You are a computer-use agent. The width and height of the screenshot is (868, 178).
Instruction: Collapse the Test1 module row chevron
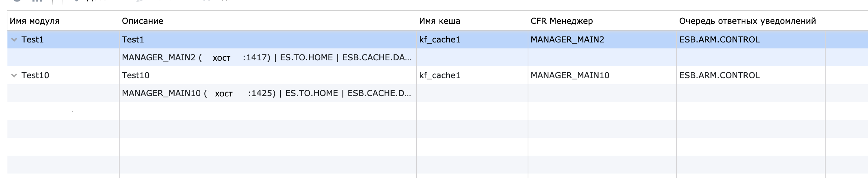(x=14, y=40)
